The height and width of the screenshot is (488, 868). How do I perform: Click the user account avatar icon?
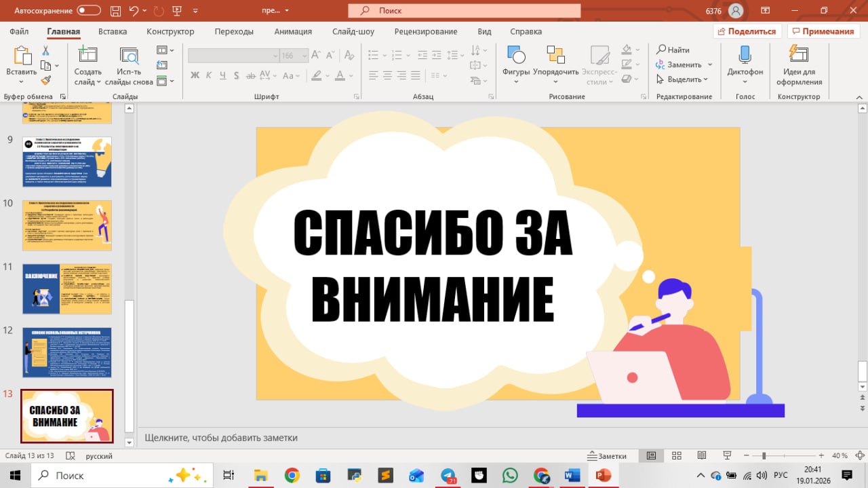click(736, 11)
